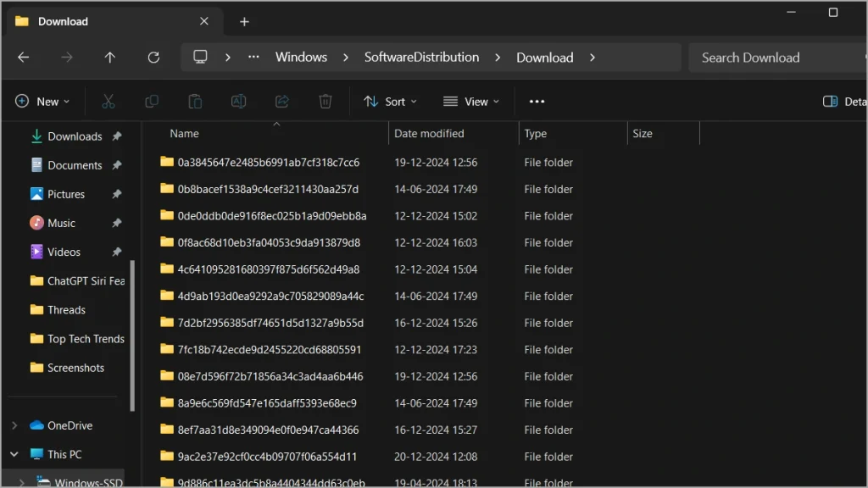Collapse the This PC tree node
Screen dimensions: 868x488
click(14, 454)
